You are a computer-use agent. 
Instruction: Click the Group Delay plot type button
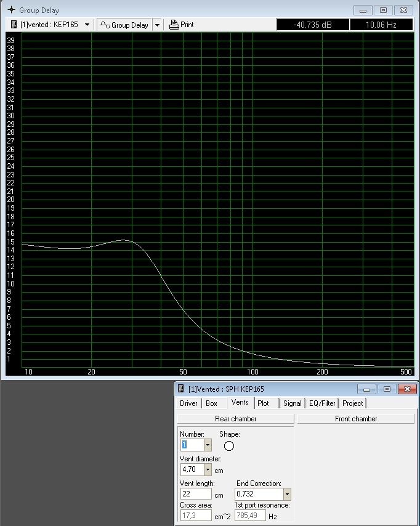pyautogui.click(x=124, y=25)
